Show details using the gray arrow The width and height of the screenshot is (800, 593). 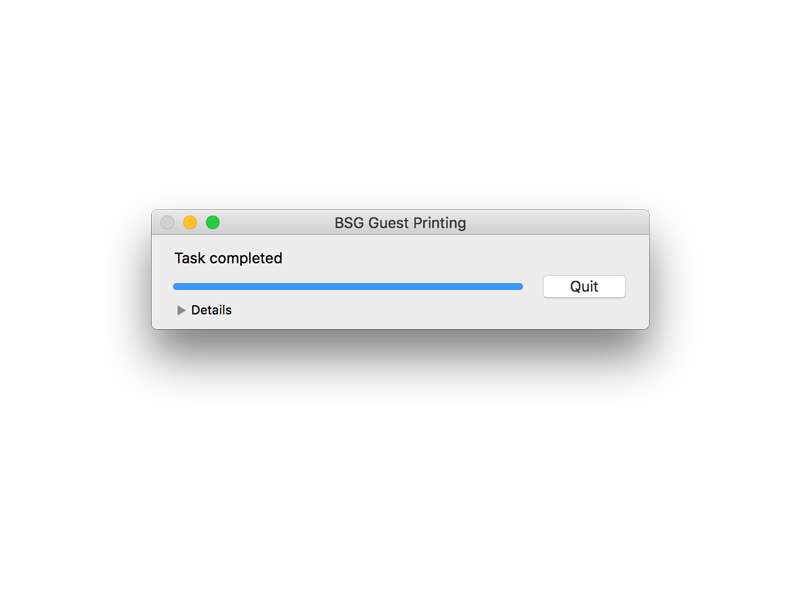[x=181, y=310]
